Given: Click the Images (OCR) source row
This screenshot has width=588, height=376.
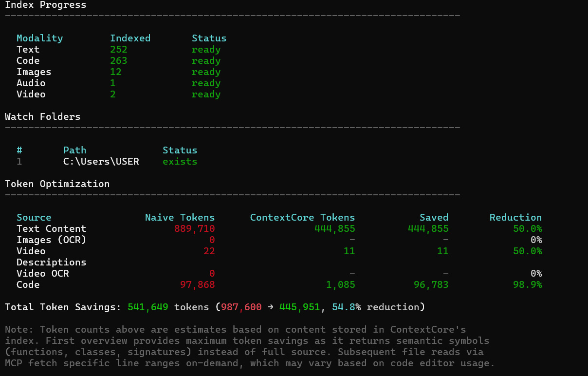Looking at the screenshot, I should (x=51, y=240).
